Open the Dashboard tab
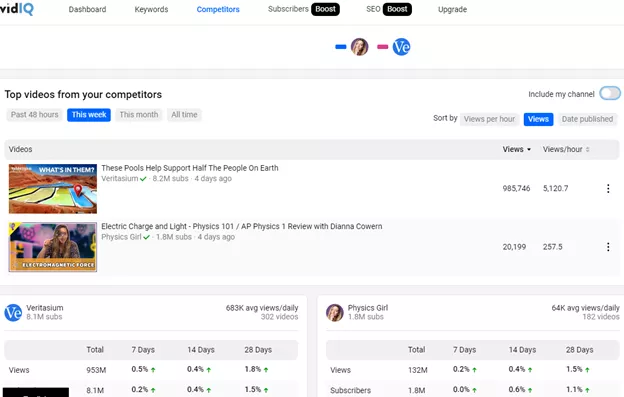The image size is (624, 397). click(87, 9)
